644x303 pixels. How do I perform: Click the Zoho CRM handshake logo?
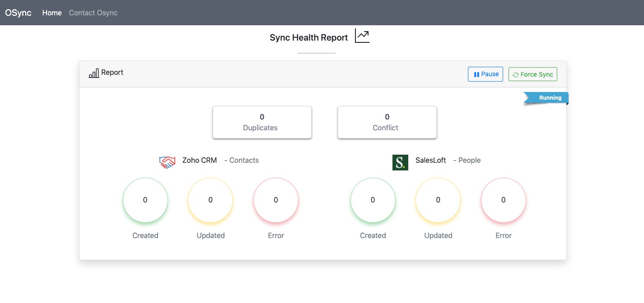click(167, 162)
